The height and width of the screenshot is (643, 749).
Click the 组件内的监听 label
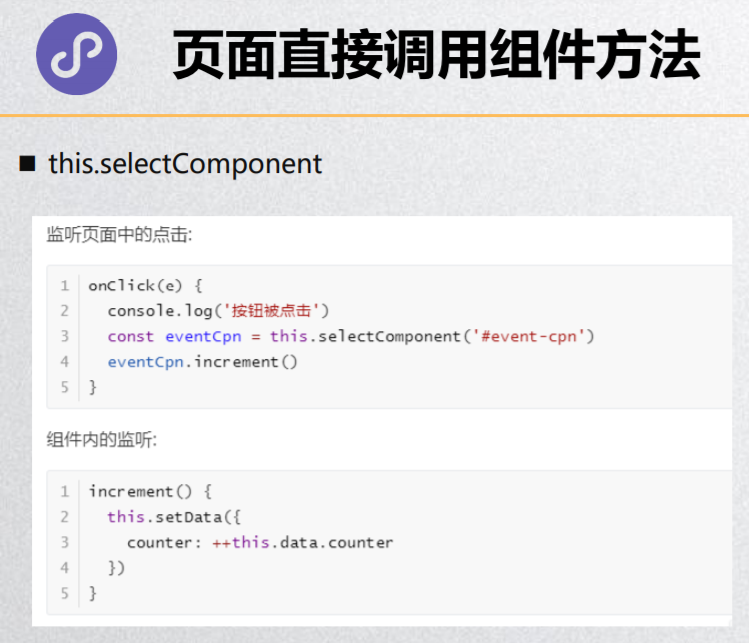pyautogui.click(x=101, y=439)
